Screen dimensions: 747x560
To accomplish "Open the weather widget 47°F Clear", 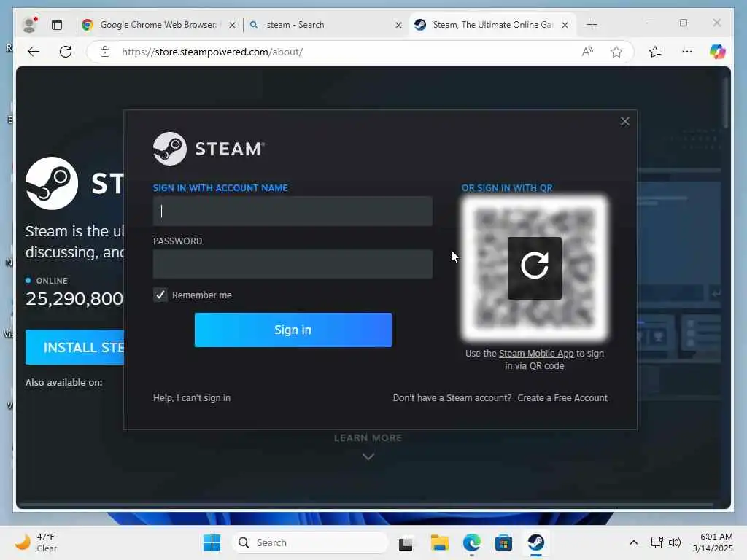I will [36, 542].
